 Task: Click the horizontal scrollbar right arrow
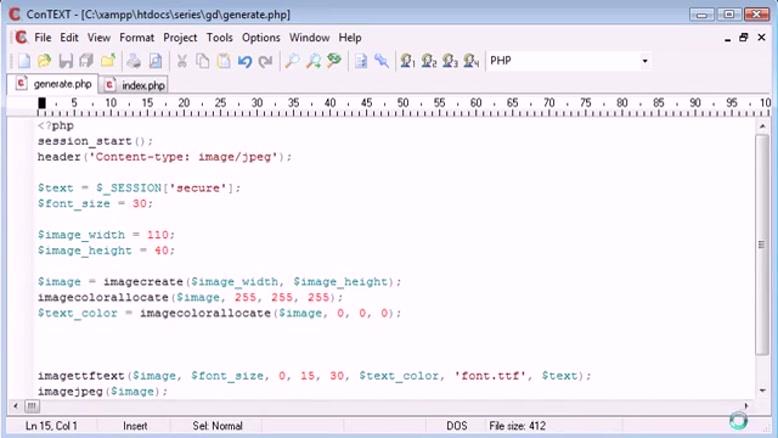click(746, 406)
